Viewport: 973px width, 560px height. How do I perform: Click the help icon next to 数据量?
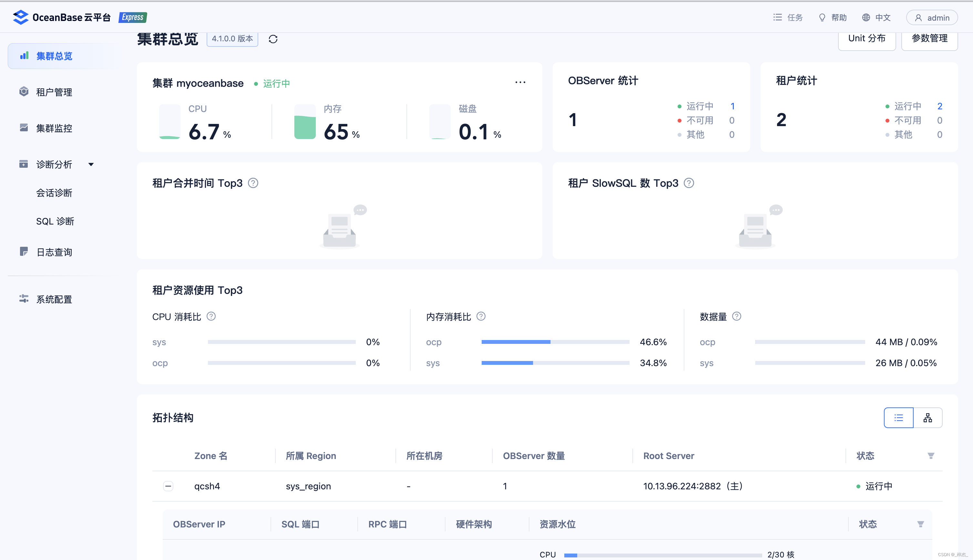pyautogui.click(x=737, y=316)
